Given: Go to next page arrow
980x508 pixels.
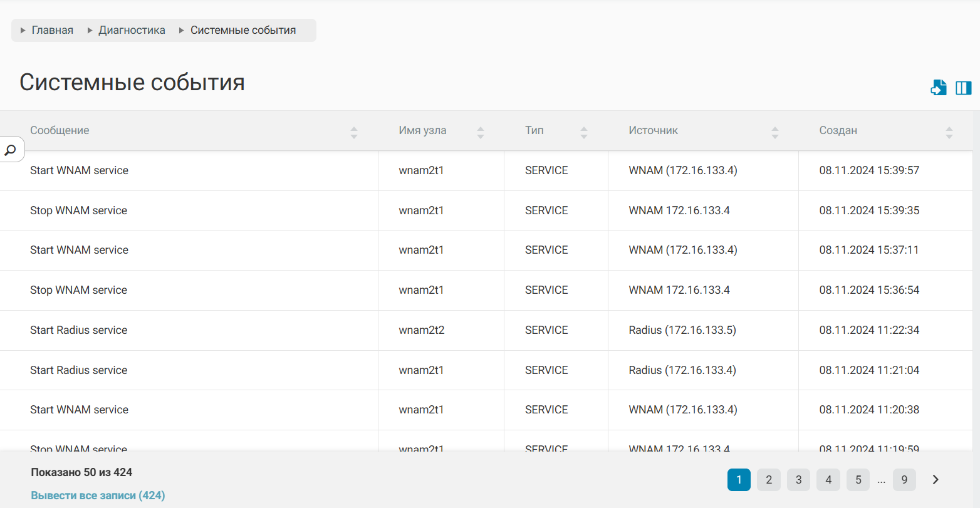Looking at the screenshot, I should click(x=936, y=480).
